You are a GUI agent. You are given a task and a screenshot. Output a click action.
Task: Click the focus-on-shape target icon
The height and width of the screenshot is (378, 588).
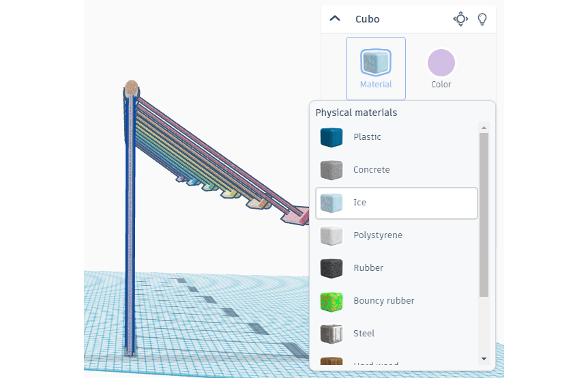[x=460, y=18]
